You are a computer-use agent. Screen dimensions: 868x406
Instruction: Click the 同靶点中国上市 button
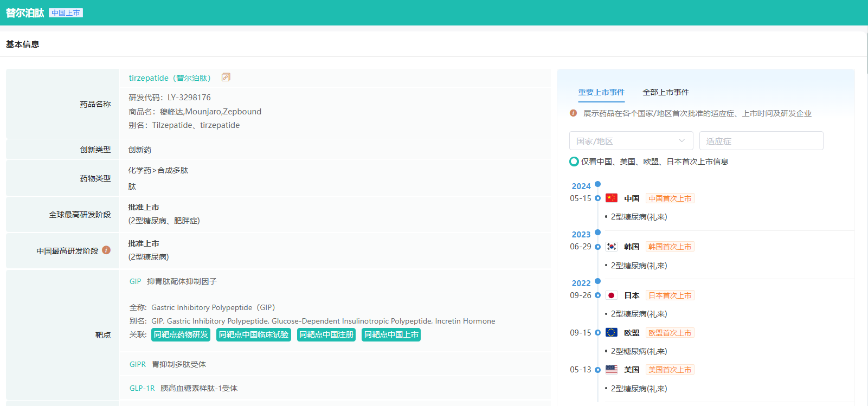tap(391, 335)
